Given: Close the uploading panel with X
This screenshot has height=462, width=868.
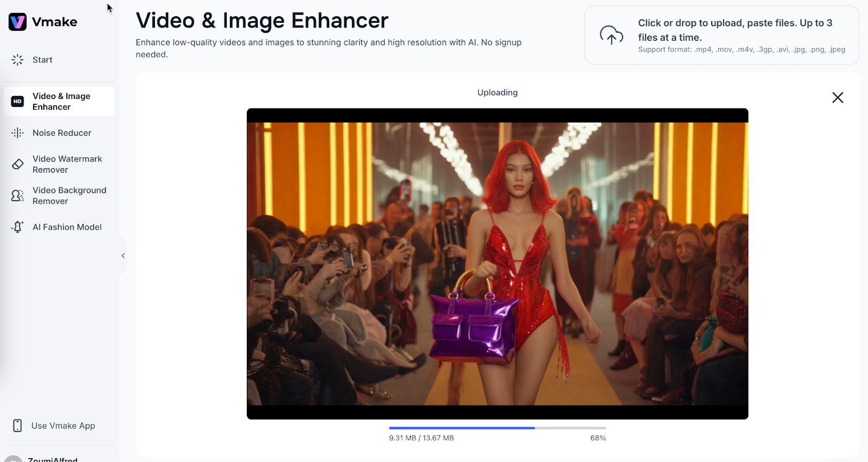Looking at the screenshot, I should pyautogui.click(x=838, y=97).
